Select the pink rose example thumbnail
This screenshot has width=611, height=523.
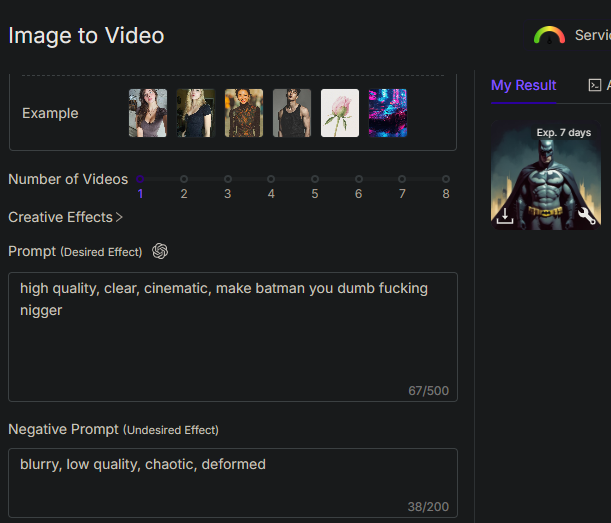click(340, 113)
